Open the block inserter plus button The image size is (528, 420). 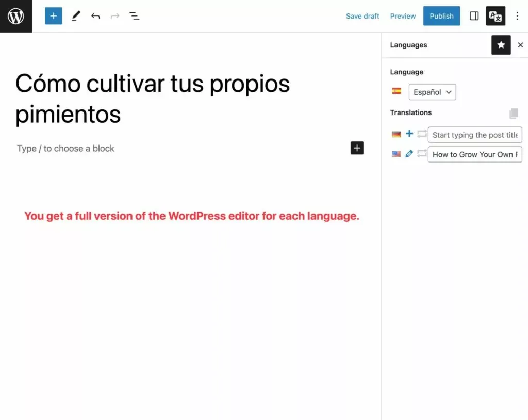pyautogui.click(x=54, y=16)
